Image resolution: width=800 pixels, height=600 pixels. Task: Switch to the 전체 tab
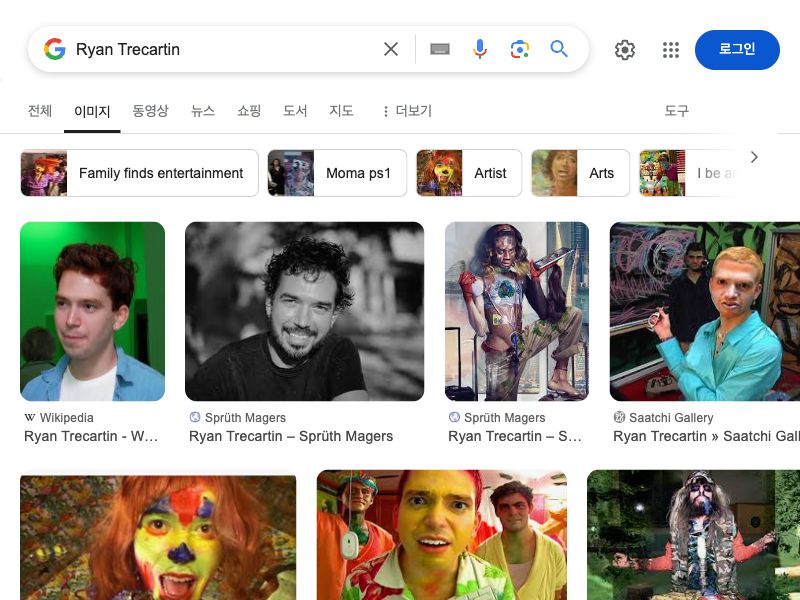coord(40,111)
